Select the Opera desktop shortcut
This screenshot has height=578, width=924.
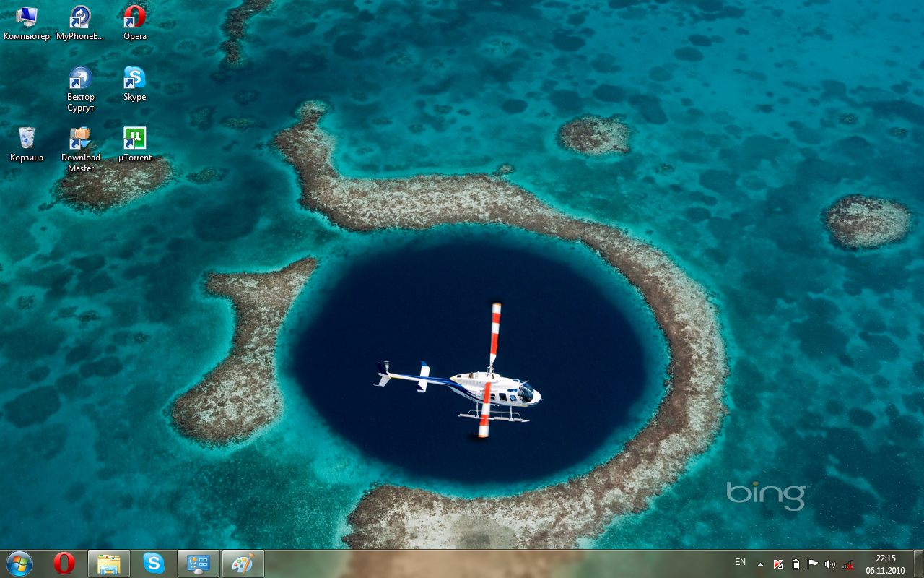point(135,23)
